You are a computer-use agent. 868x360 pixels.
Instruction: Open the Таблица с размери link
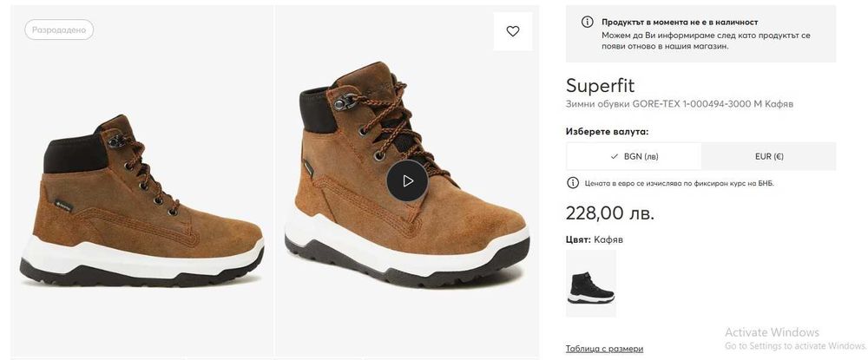pyautogui.click(x=605, y=349)
